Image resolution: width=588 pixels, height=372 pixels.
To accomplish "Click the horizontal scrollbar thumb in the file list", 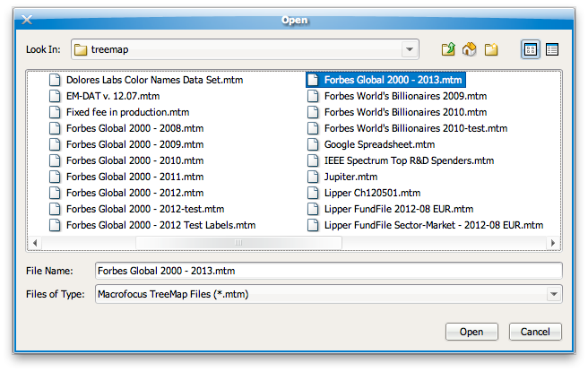I will (238, 242).
